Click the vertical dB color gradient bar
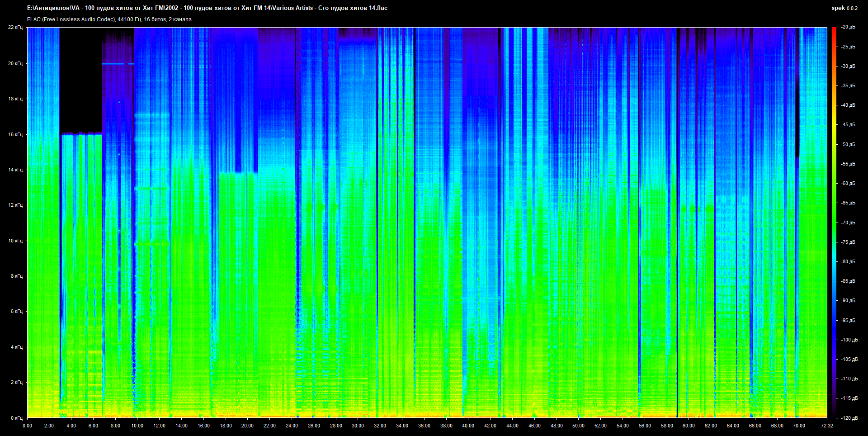The width and height of the screenshot is (868, 436). pos(834,222)
